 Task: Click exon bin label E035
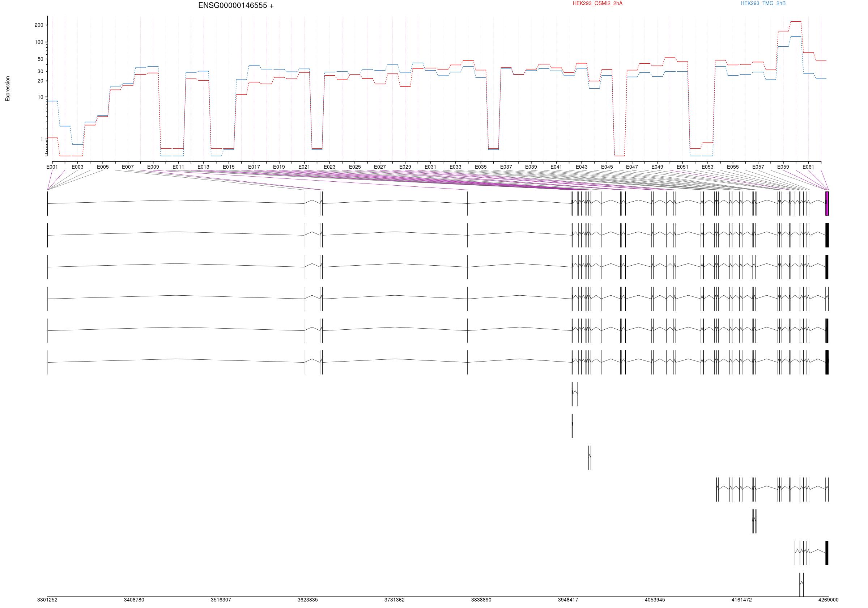481,167
